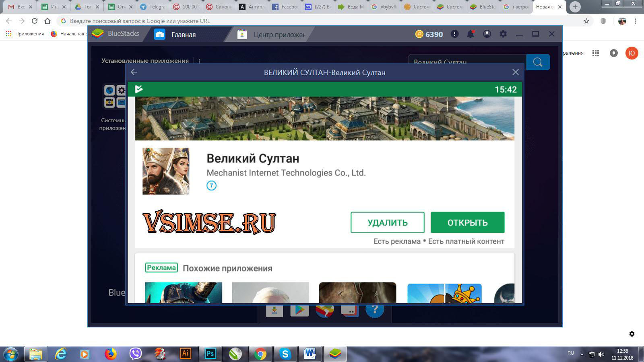Go back using the dialog's arrow
The width and height of the screenshot is (644, 362).
[134, 72]
